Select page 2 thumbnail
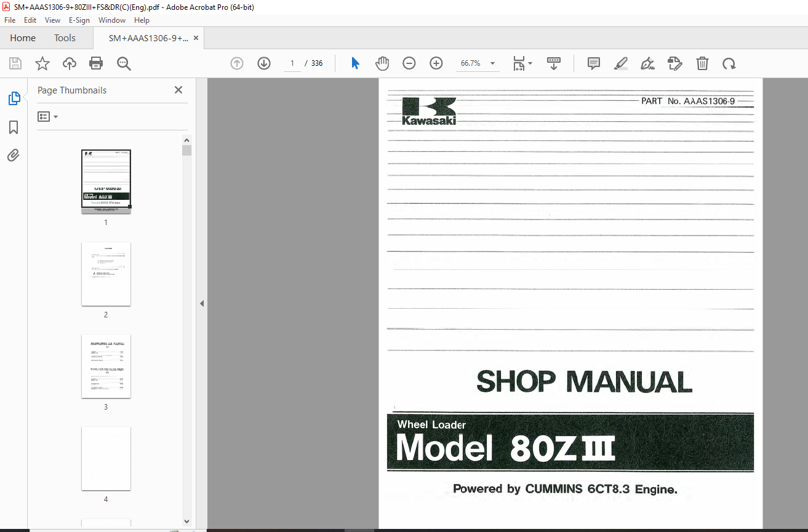Image resolution: width=808 pixels, height=532 pixels. coord(106,274)
